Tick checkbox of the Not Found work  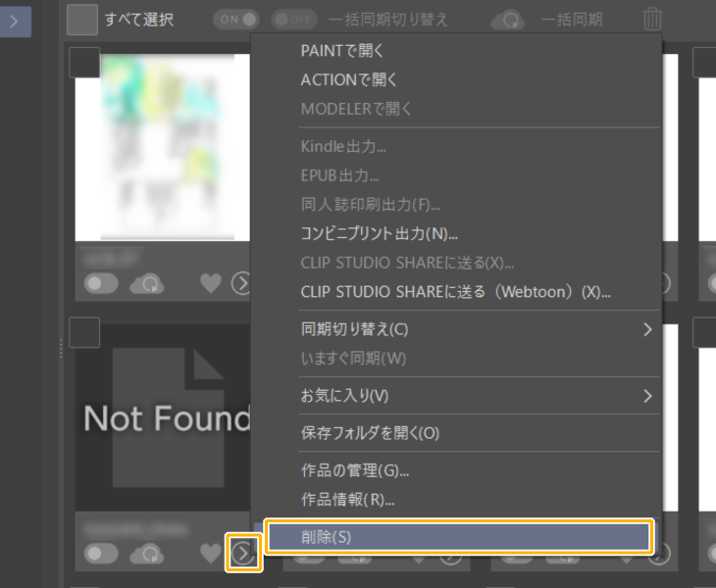pos(84,332)
